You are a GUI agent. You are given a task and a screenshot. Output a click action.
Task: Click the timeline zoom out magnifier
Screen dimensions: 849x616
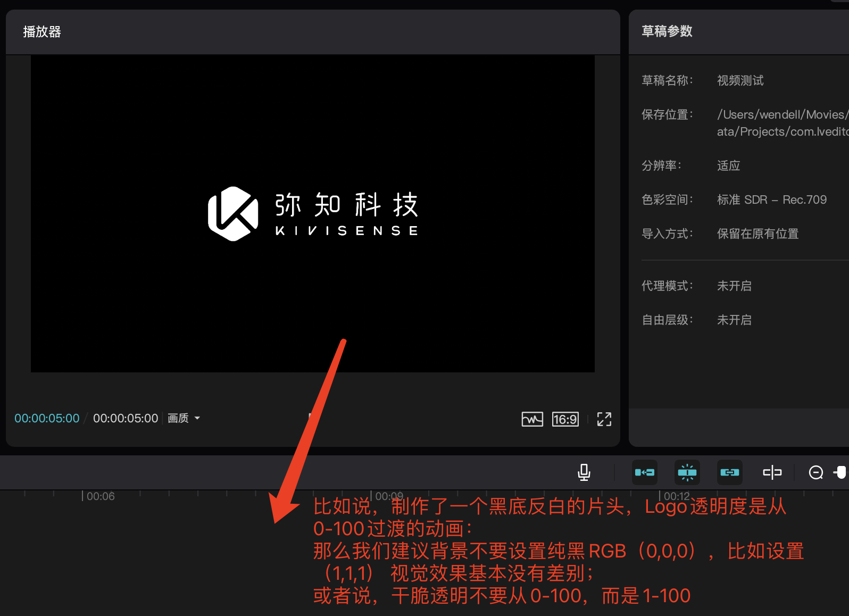pos(815,472)
